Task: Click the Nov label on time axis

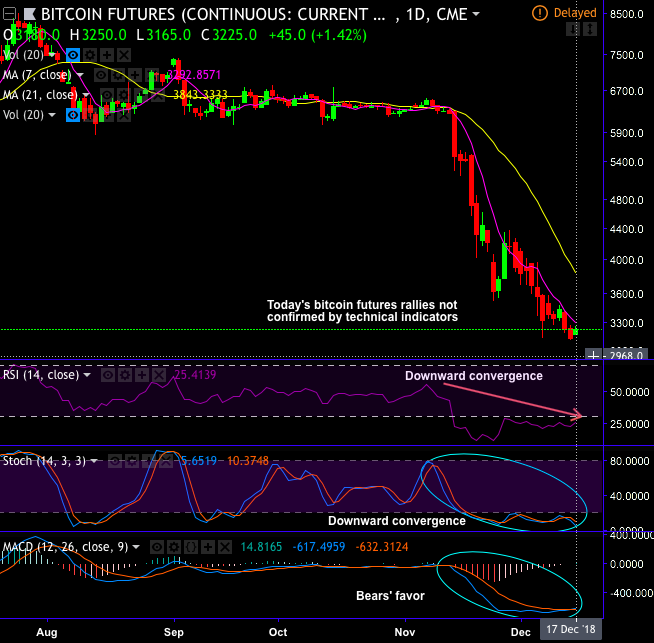Action: coord(405,632)
